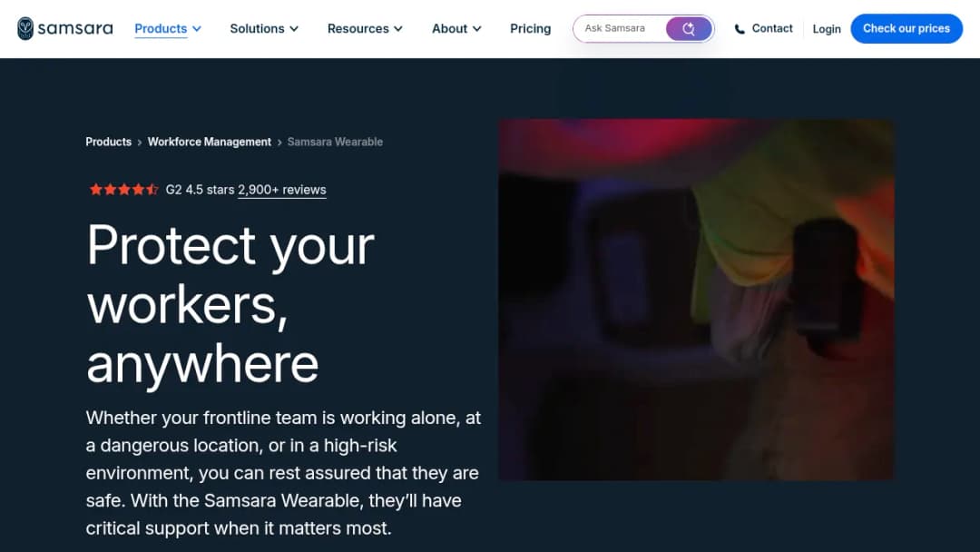Expand the Solutions dropdown chevron

click(x=294, y=29)
